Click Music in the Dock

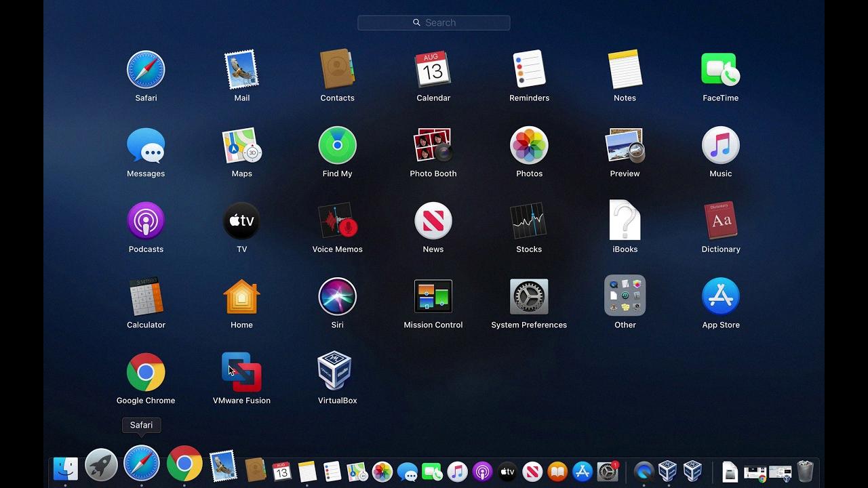(458, 471)
